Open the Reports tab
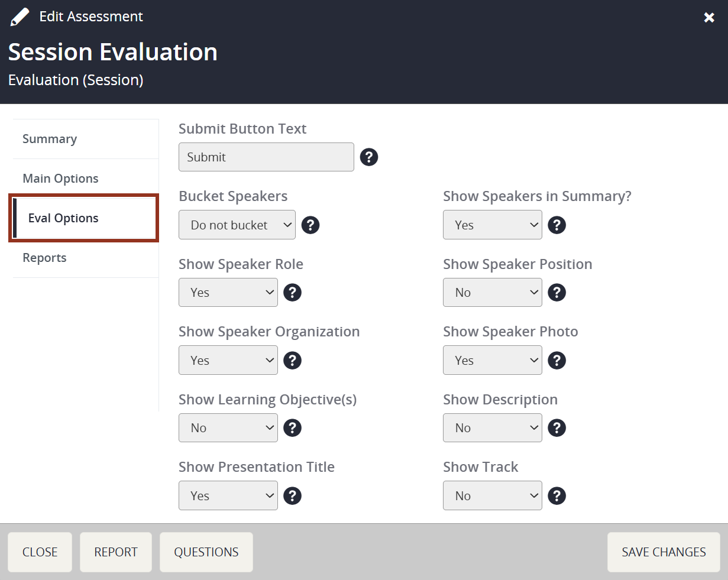 click(x=86, y=258)
